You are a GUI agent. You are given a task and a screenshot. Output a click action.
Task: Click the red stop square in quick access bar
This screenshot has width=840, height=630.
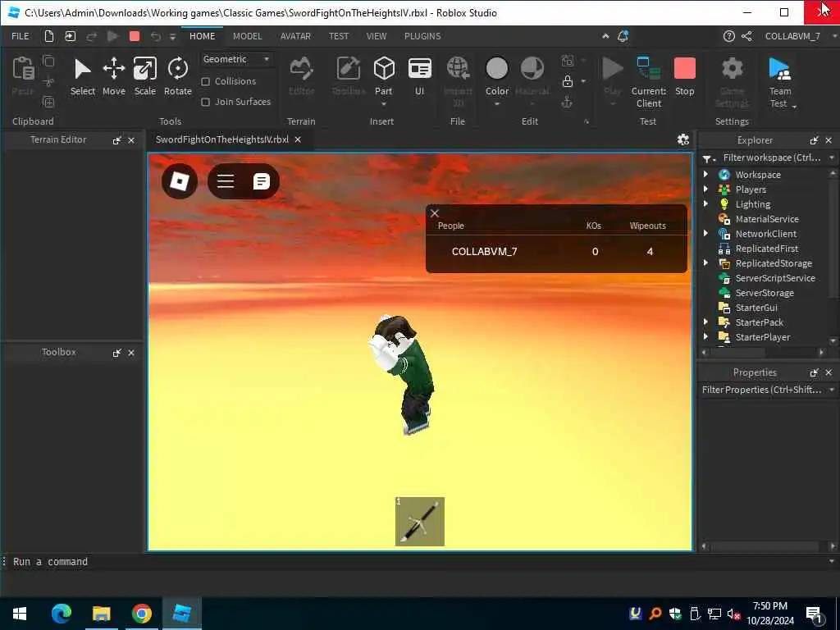[x=135, y=36]
